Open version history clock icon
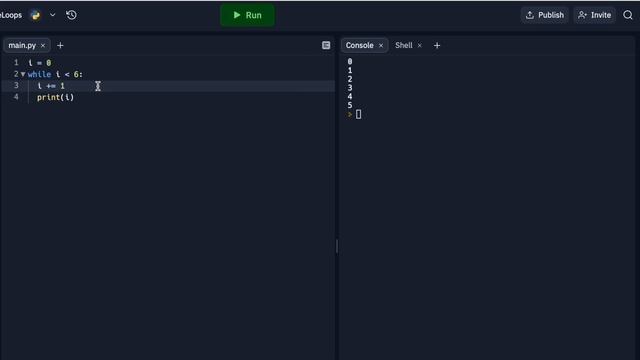Screen dimensions: 640x360 click(71, 15)
